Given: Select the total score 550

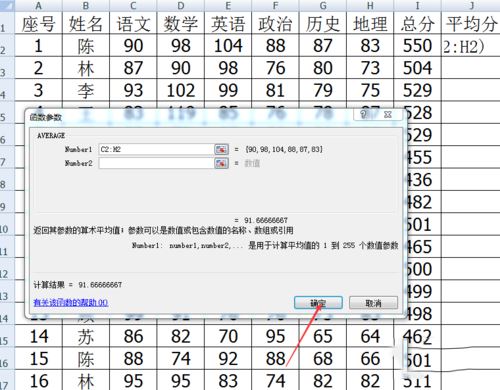Looking at the screenshot, I should pyautogui.click(x=417, y=46).
